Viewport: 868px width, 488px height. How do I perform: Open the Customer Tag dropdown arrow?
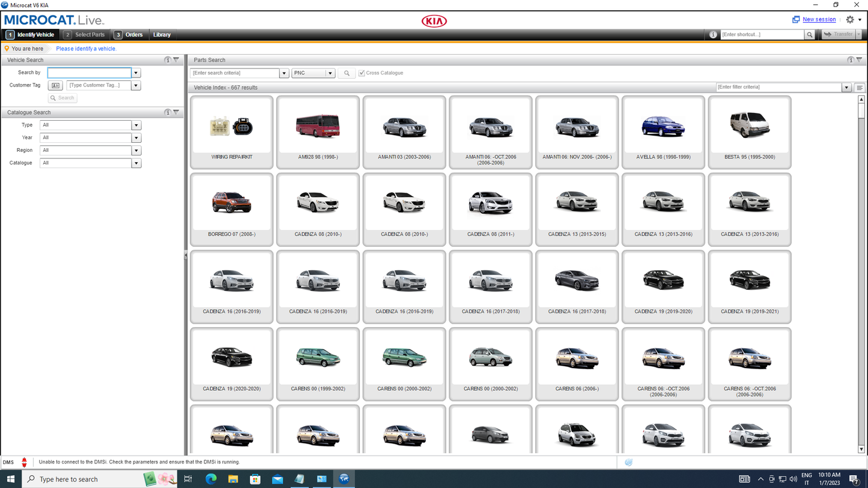point(136,85)
